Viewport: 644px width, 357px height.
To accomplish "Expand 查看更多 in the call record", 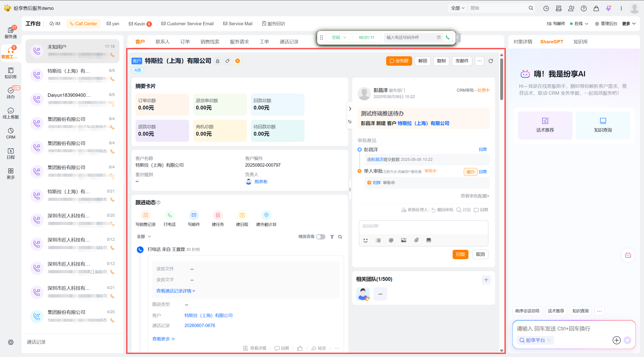I will pyautogui.click(x=163, y=339).
